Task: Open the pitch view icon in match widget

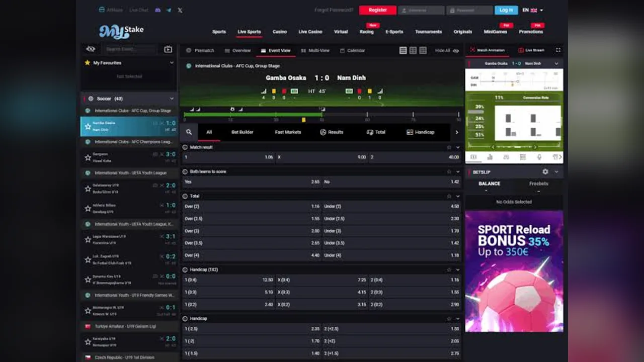Action: click(473, 157)
